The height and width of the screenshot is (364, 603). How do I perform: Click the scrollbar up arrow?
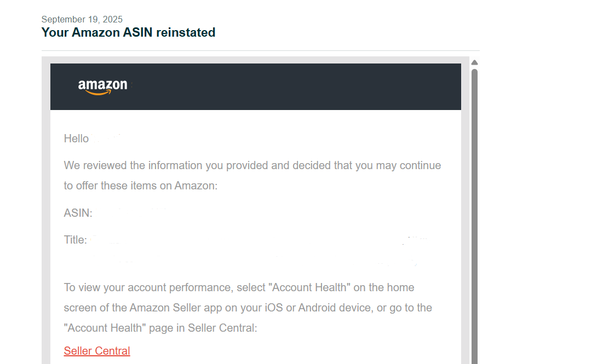(475, 62)
